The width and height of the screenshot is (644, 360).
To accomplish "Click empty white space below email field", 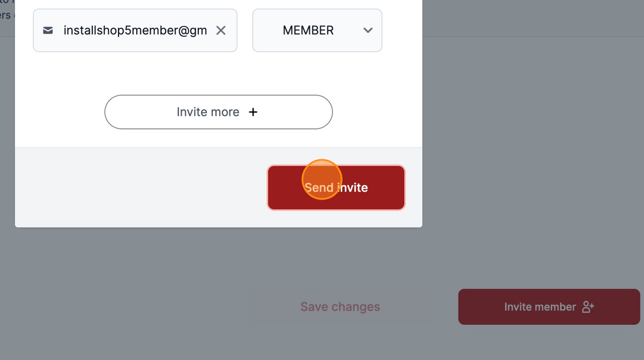I will 218,73.
